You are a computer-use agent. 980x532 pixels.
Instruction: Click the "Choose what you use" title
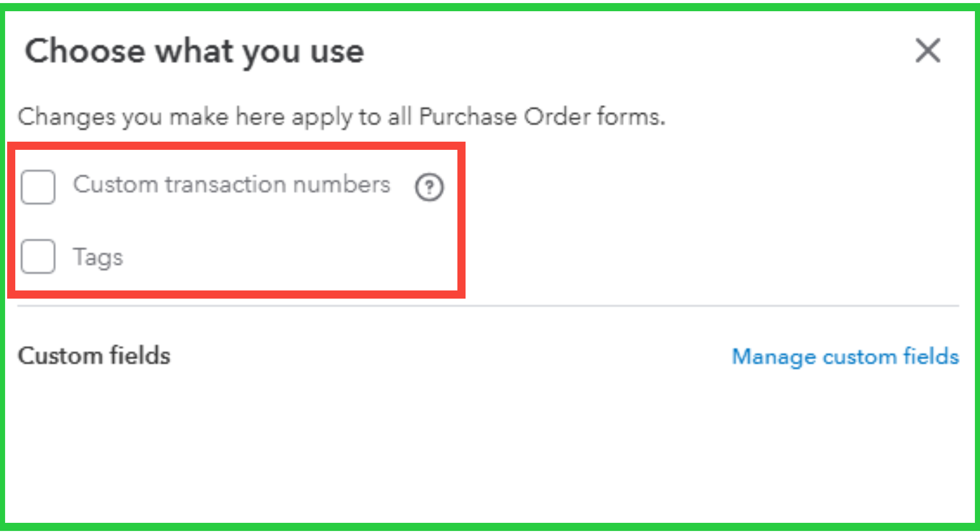[x=195, y=51]
